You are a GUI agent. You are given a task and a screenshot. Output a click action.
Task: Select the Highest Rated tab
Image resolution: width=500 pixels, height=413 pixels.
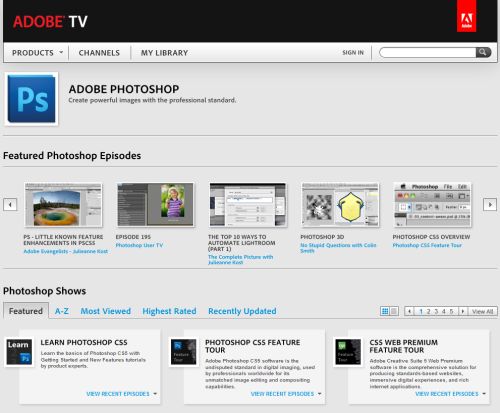pyautogui.click(x=169, y=311)
